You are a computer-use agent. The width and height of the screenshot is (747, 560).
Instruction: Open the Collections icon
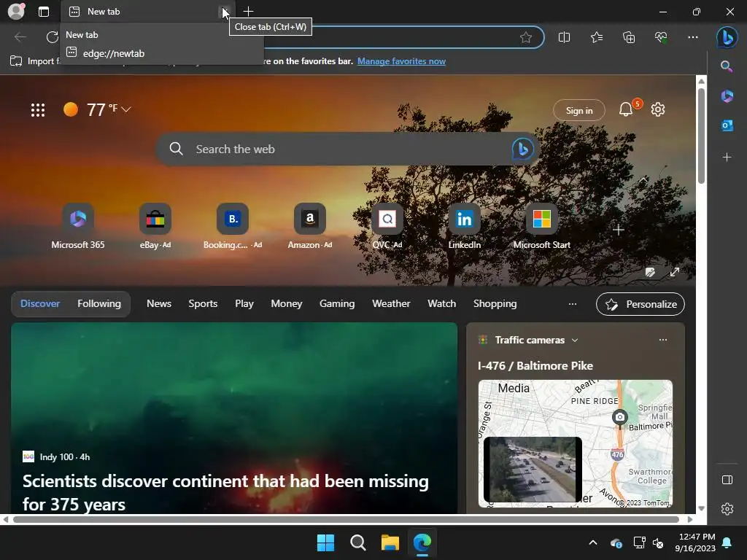point(629,37)
